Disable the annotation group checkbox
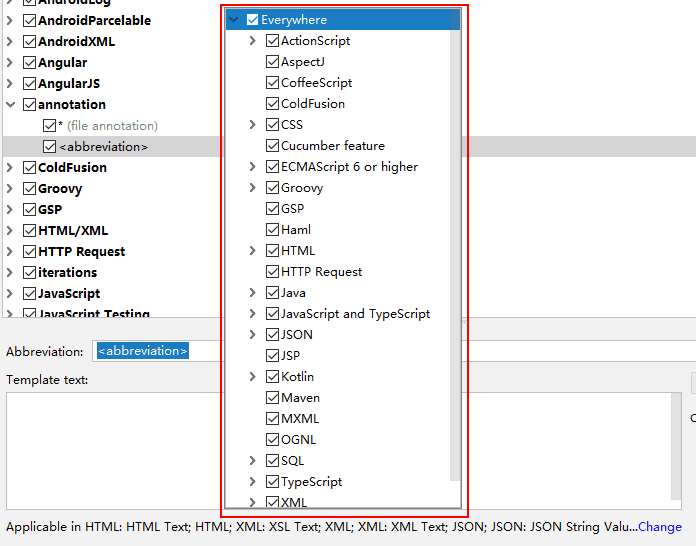696x546 pixels. (x=29, y=105)
